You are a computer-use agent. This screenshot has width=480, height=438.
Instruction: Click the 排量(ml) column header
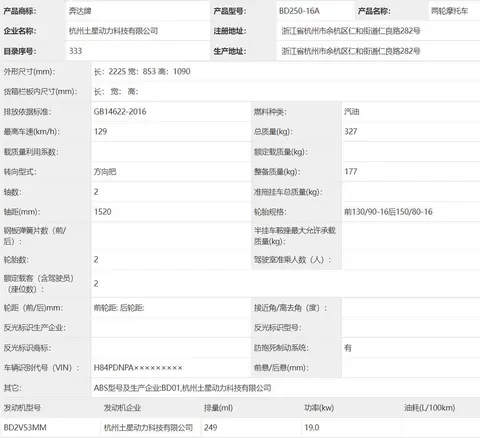click(218, 408)
